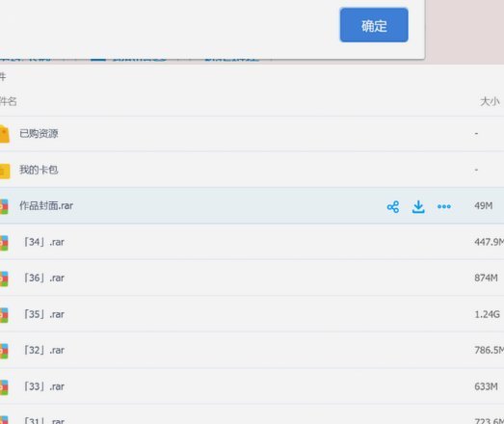Click the archive icon of 作品封面.rar

4,206
